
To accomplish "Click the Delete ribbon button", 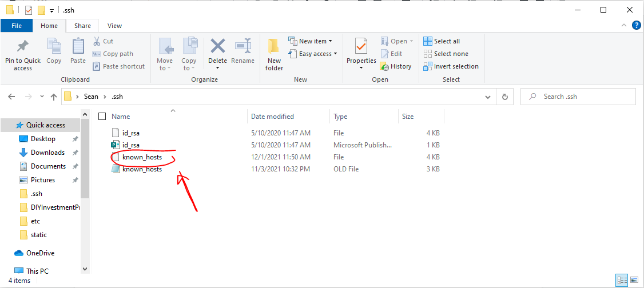I will pyautogui.click(x=217, y=53).
